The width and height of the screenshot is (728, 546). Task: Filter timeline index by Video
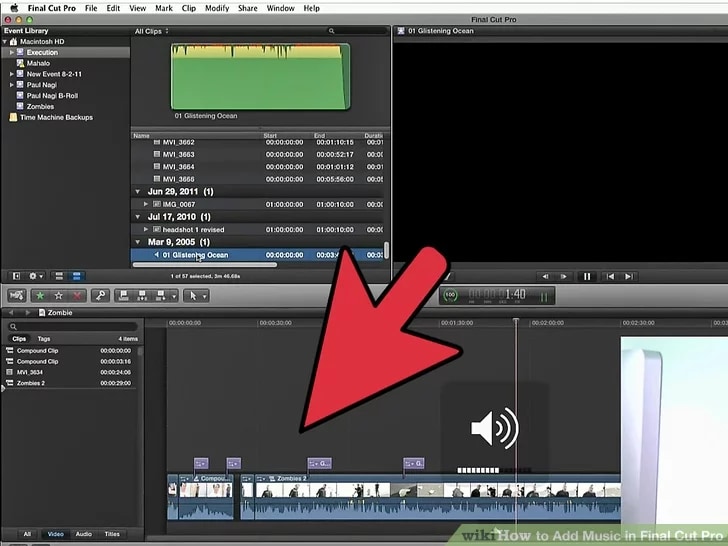coord(55,534)
